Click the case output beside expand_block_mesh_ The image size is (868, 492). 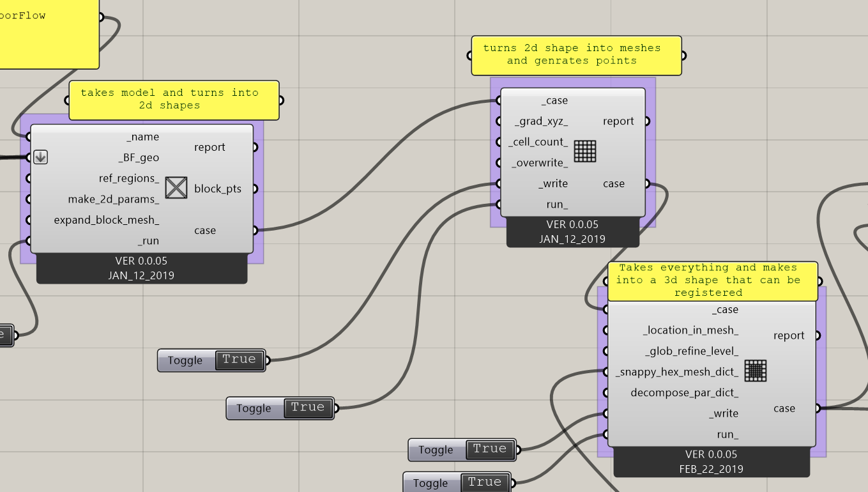(205, 230)
